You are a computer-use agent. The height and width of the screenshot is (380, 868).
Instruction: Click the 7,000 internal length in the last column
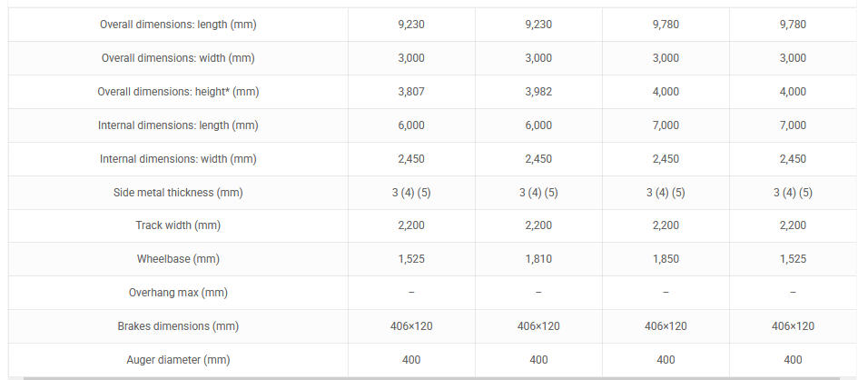point(793,125)
